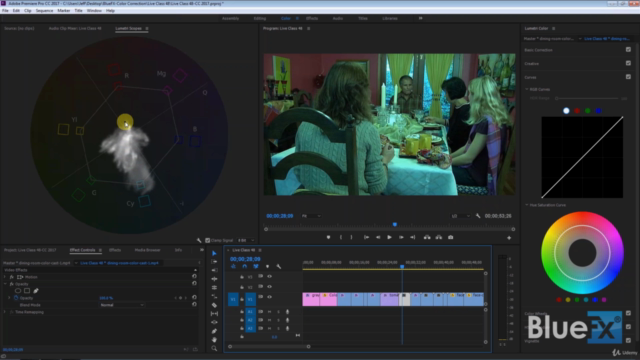The height and width of the screenshot is (360, 640).
Task: Select the blue channel curve dot
Action: pos(598,111)
